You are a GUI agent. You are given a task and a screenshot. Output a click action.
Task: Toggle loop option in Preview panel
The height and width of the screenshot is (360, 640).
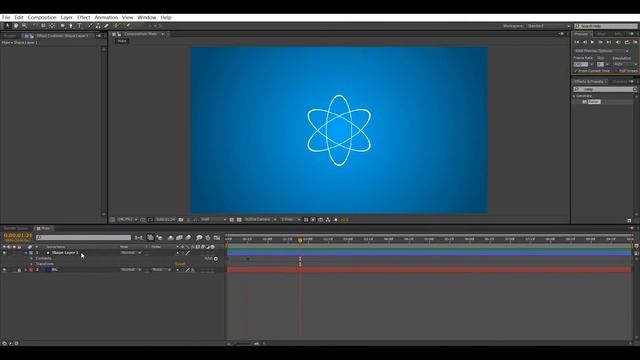click(627, 42)
